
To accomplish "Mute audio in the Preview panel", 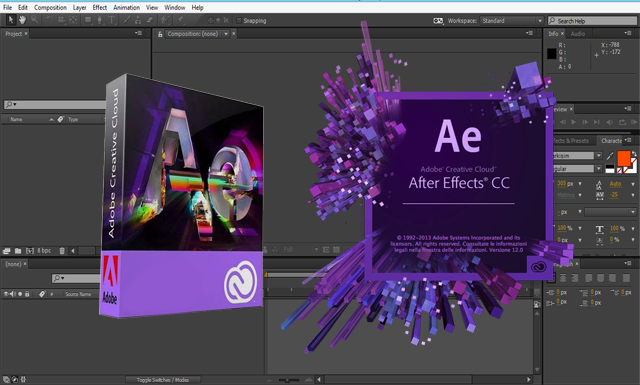I will tap(609, 122).
